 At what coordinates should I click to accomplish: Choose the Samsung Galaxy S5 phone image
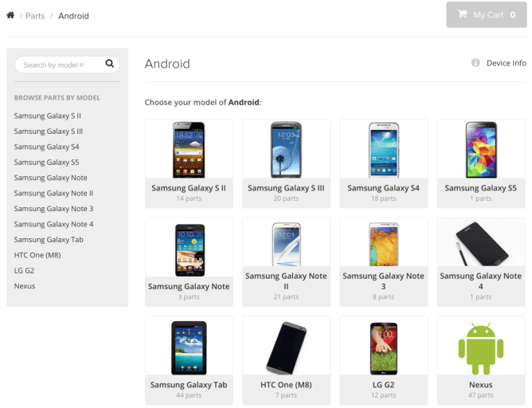point(481,150)
